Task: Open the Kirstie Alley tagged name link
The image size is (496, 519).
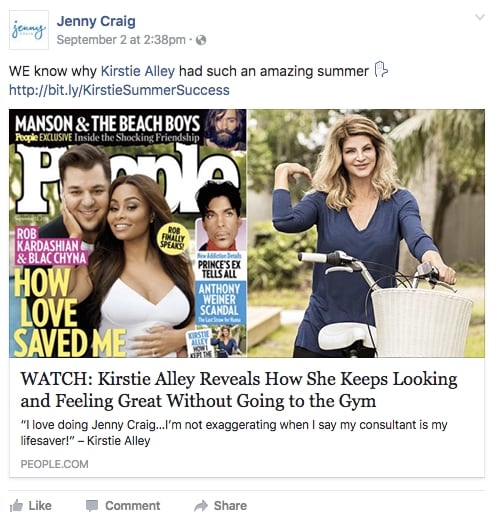Action: (x=138, y=71)
